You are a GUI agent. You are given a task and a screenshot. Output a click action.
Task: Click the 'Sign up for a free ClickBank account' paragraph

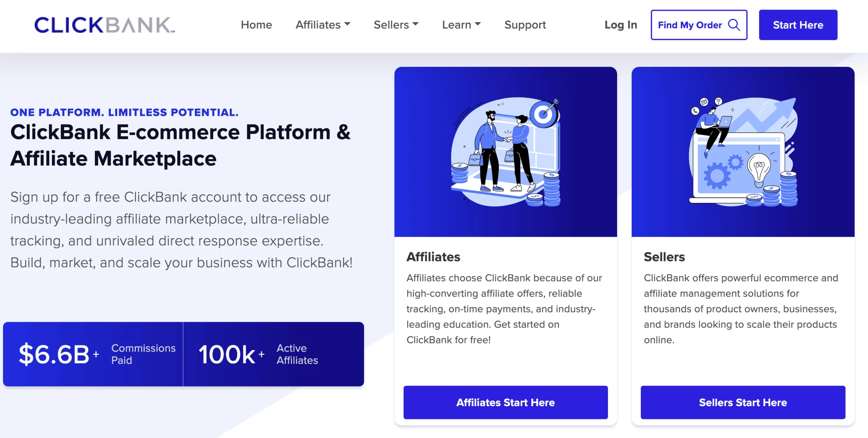pos(181,230)
